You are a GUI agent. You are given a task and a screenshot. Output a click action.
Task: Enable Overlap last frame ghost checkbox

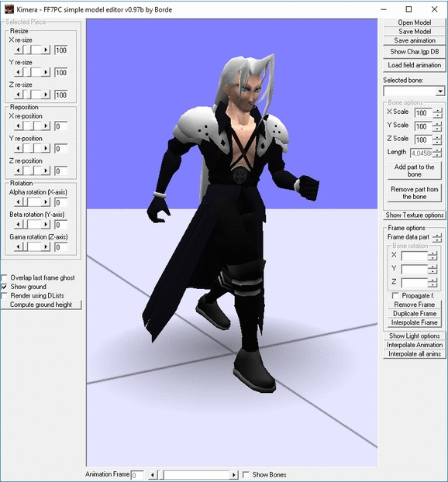point(5,278)
